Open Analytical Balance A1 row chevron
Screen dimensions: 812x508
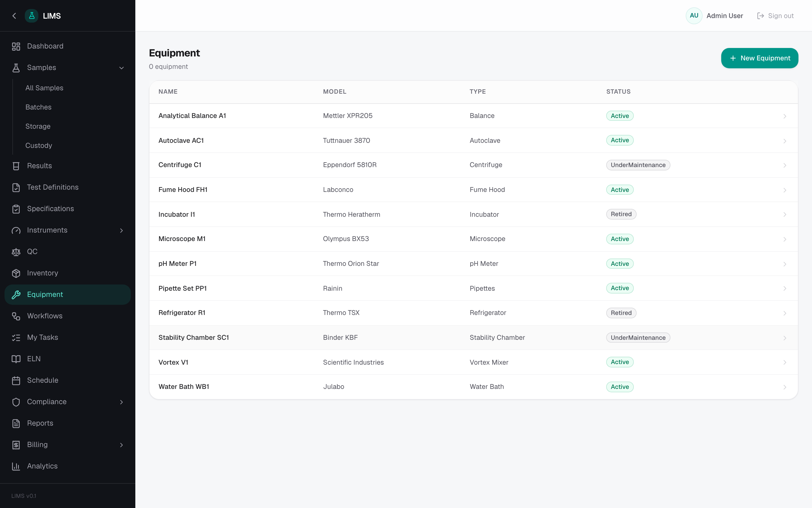click(785, 116)
